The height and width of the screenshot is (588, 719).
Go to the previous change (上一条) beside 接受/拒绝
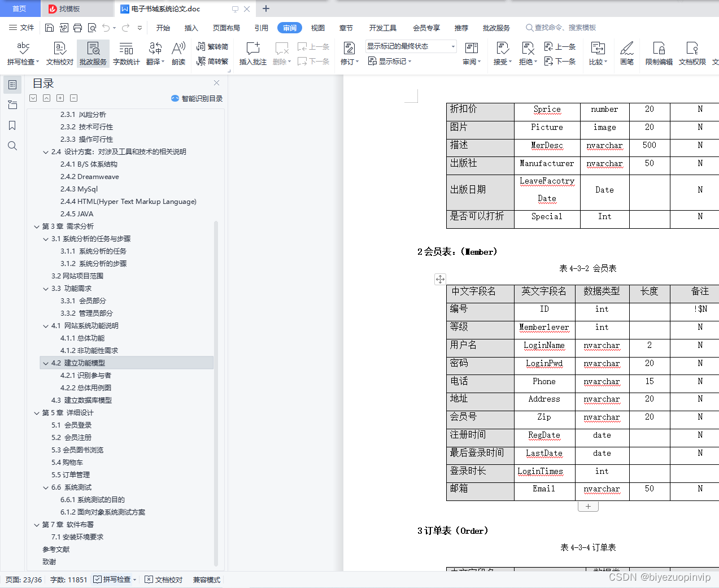click(560, 47)
